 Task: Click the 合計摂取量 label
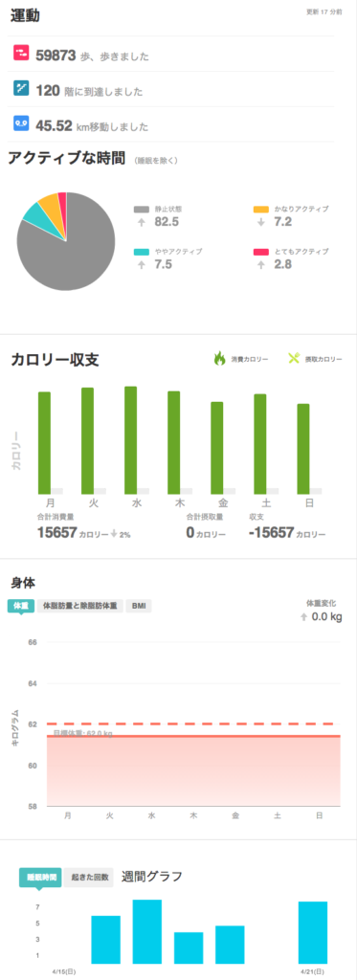point(205,517)
